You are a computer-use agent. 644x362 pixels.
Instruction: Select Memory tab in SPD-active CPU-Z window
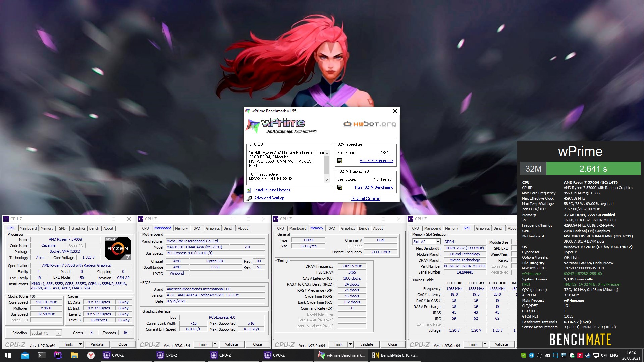pyautogui.click(x=451, y=228)
